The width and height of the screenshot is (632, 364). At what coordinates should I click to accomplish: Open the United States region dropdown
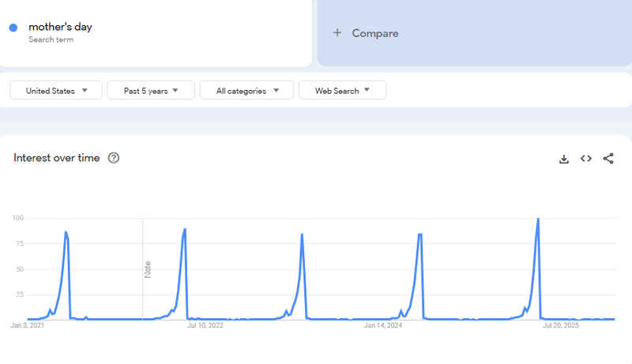[x=56, y=90]
